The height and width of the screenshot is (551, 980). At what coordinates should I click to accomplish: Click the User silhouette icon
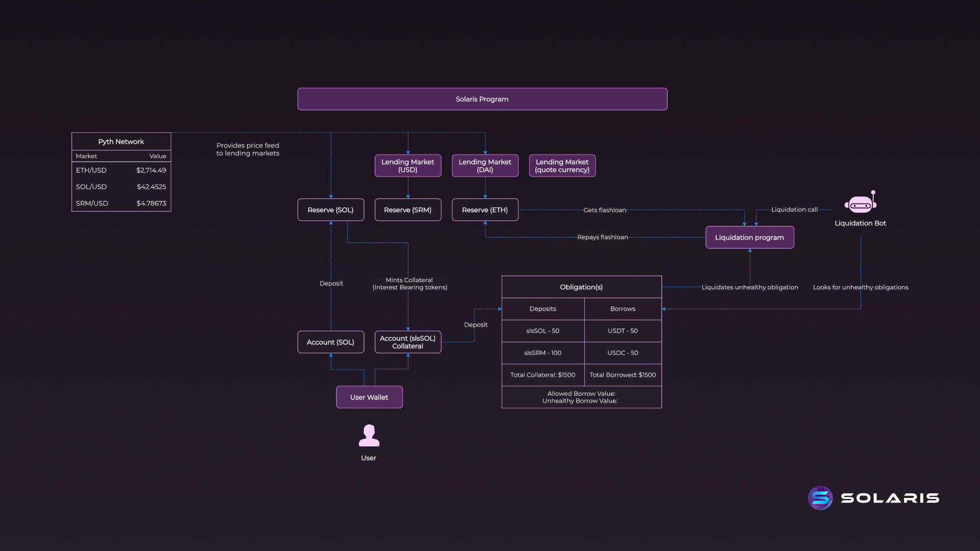(x=369, y=436)
